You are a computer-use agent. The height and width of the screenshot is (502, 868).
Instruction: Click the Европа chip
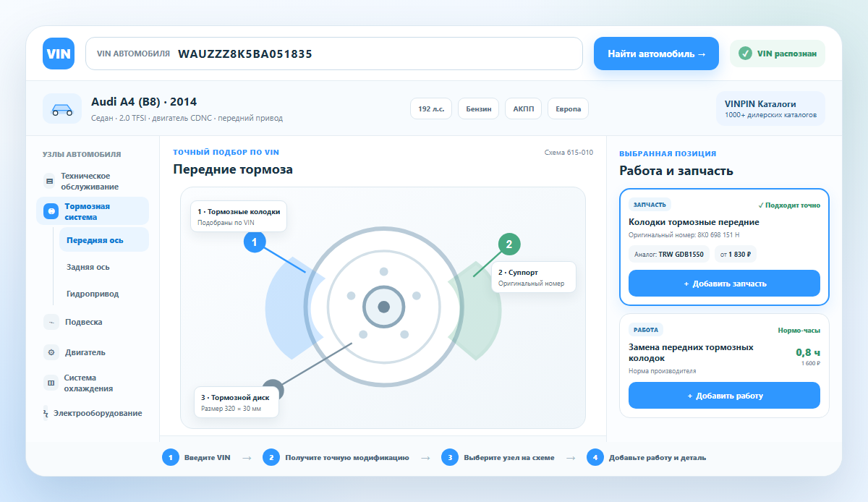pyautogui.click(x=568, y=109)
